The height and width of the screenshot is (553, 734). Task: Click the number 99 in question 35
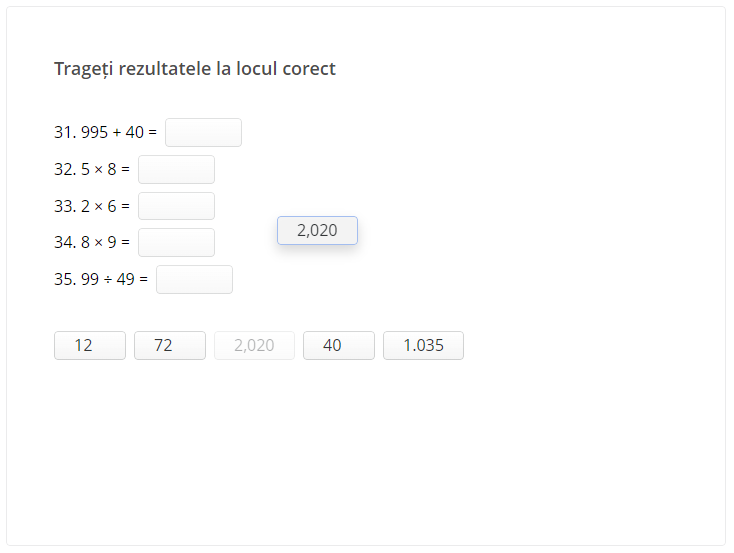(90, 279)
